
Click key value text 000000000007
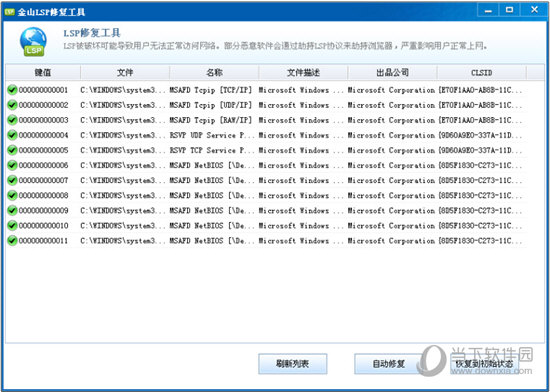pos(43,181)
